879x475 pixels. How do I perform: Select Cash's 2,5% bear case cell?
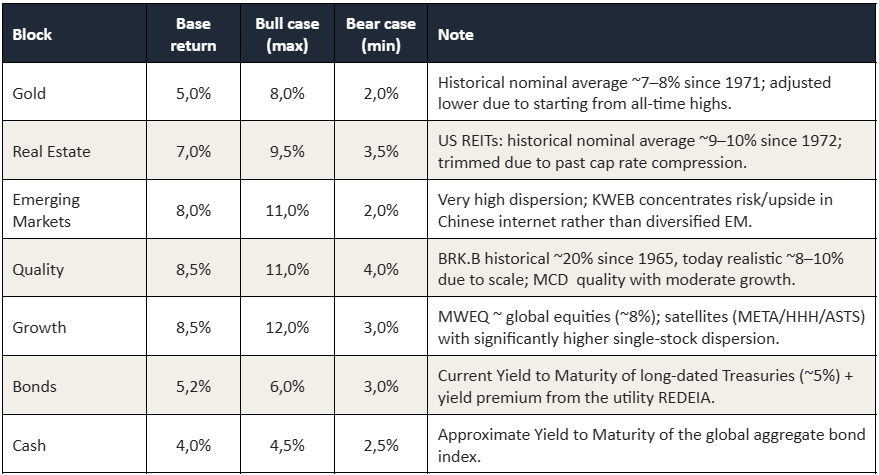381,444
